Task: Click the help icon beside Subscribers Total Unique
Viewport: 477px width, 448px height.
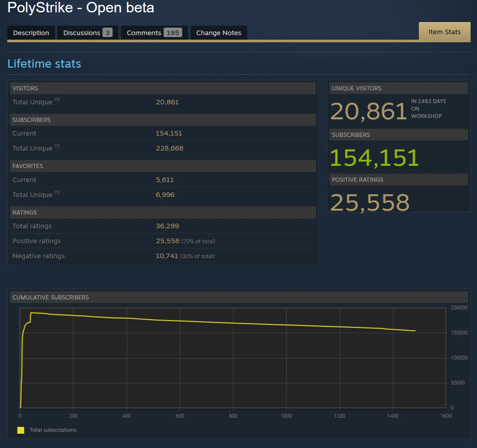Action: (57, 146)
